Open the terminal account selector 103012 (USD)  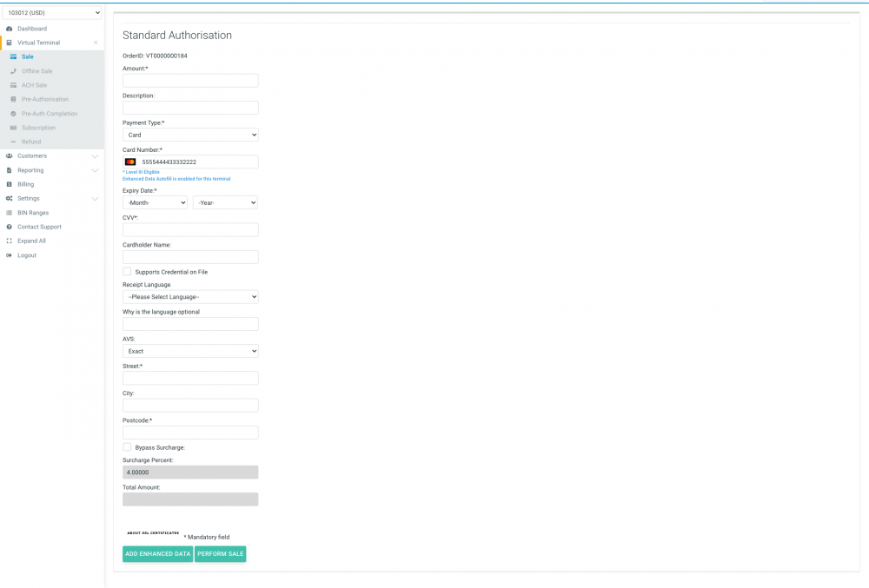pyautogui.click(x=52, y=13)
